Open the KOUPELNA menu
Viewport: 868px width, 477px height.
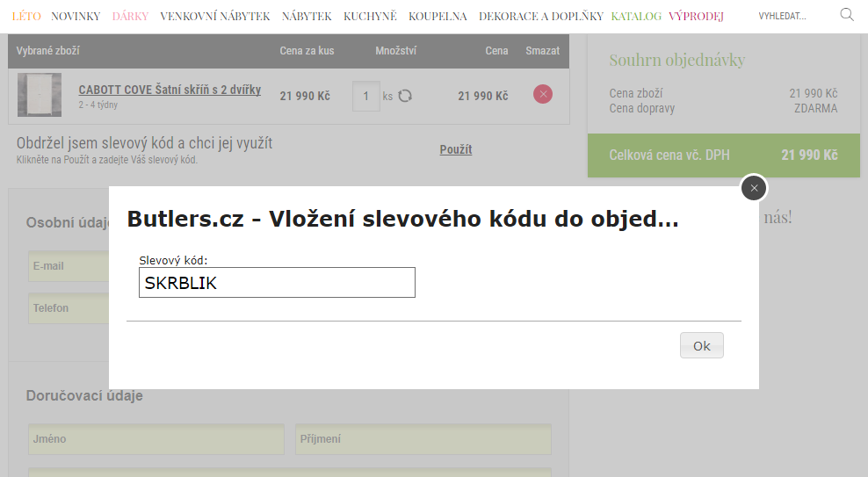pos(438,16)
